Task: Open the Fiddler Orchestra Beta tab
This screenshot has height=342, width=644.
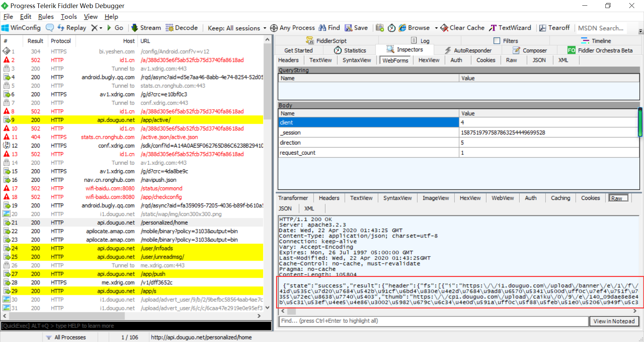Action: tap(600, 50)
